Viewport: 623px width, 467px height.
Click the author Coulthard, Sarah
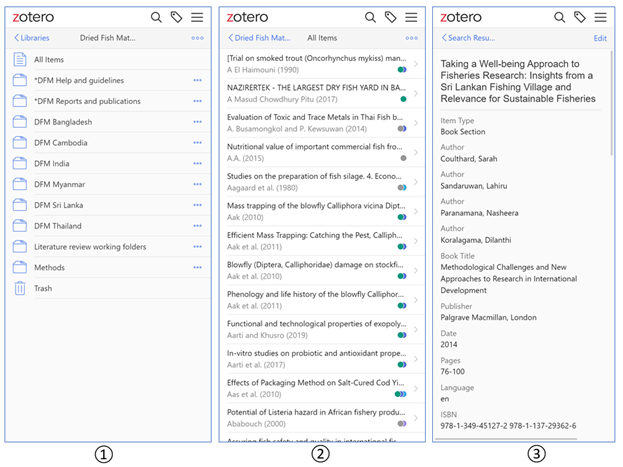pyautogui.click(x=468, y=159)
